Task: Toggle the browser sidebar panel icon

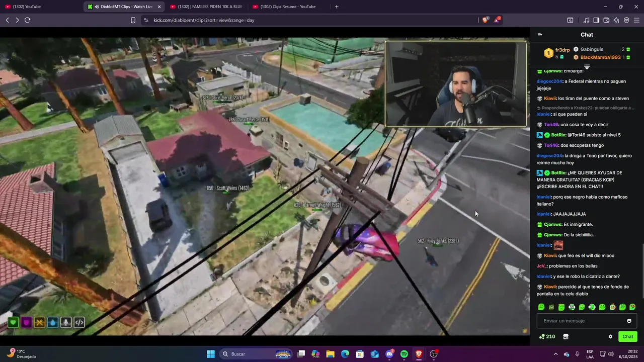Action: 596,20
